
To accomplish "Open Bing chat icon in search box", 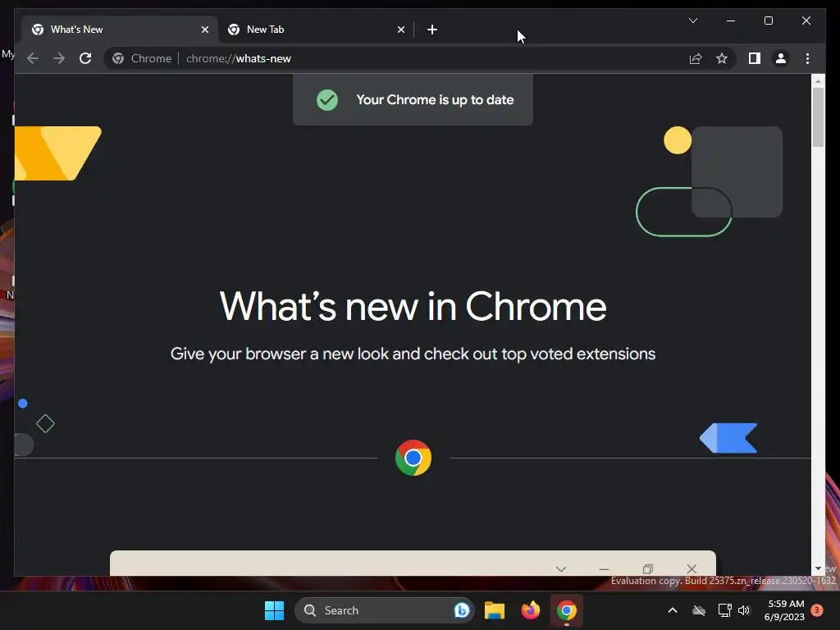I will pos(461,610).
